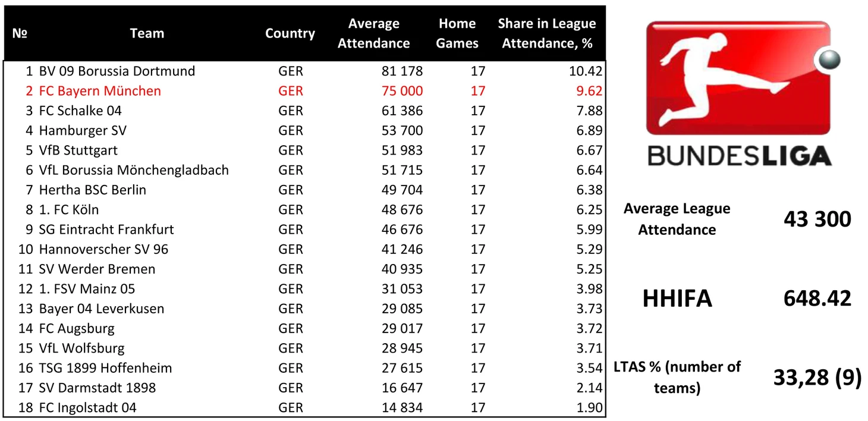Click the SG Eintracht Frankfurt team name
Screen dimensions: 868x421
[106, 230]
